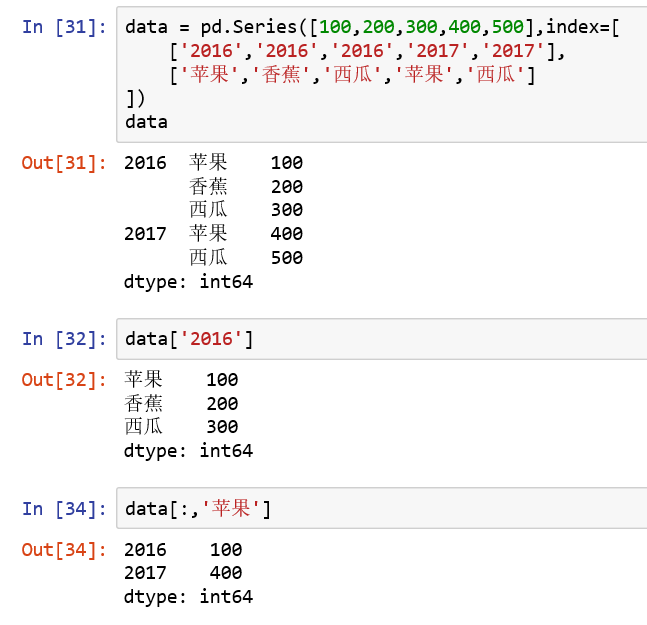Click the data['2016'] code cell
Viewport: 647px width, 625px height.
coord(382,339)
